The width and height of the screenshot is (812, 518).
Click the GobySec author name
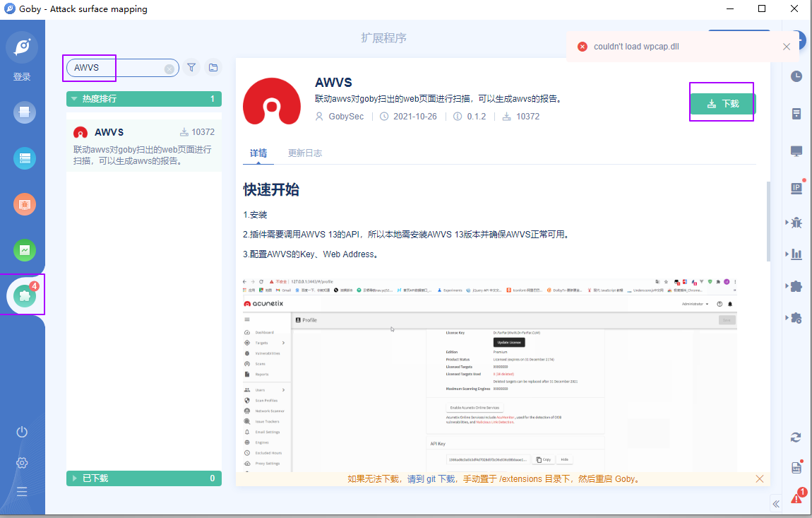(x=346, y=117)
